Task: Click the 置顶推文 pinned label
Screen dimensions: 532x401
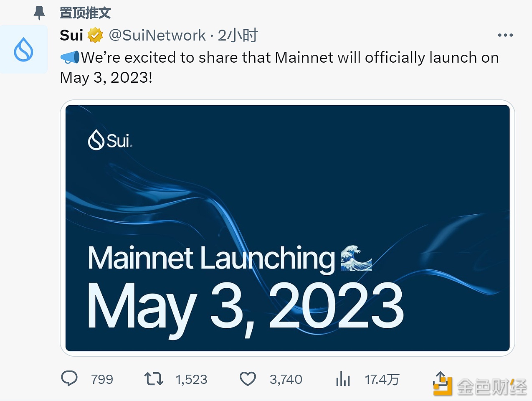Action: click(85, 13)
